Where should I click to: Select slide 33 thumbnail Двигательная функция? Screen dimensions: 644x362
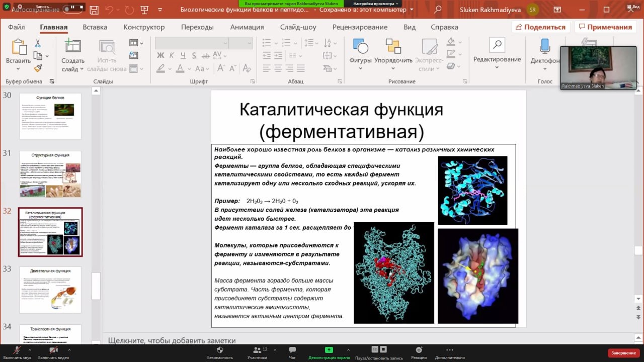(x=50, y=290)
